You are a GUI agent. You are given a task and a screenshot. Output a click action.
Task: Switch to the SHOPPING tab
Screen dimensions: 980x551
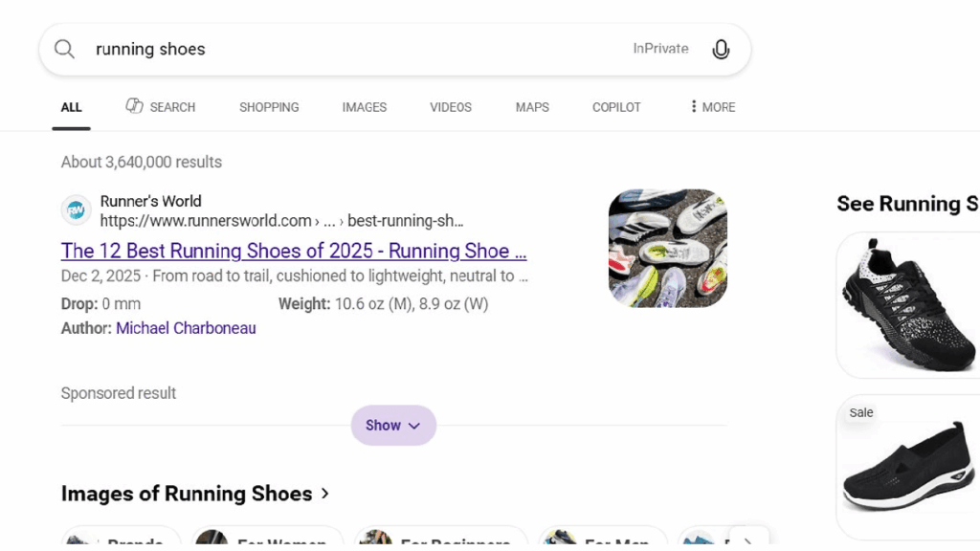click(x=269, y=107)
